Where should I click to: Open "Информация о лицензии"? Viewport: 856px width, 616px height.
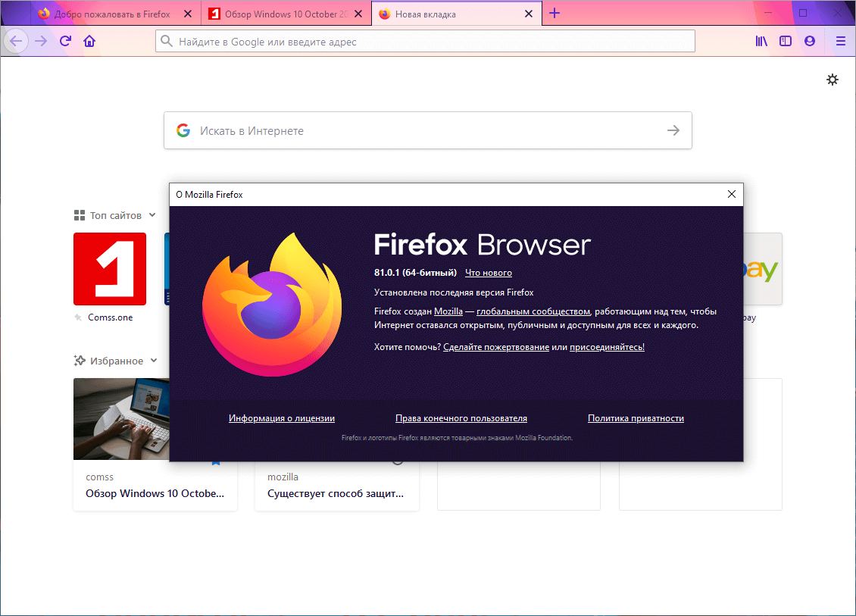281,417
